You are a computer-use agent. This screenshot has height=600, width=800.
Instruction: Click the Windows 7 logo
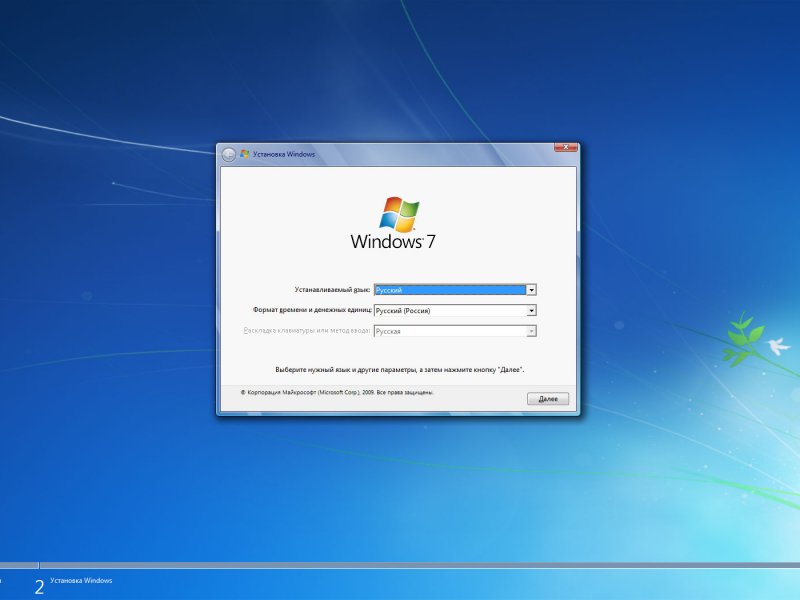393,223
